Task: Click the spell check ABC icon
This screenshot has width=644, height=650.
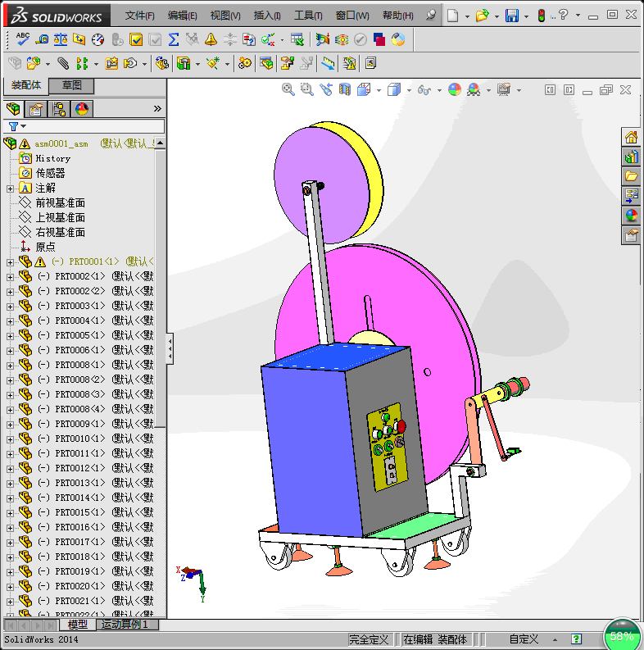Action: pyautogui.click(x=22, y=39)
